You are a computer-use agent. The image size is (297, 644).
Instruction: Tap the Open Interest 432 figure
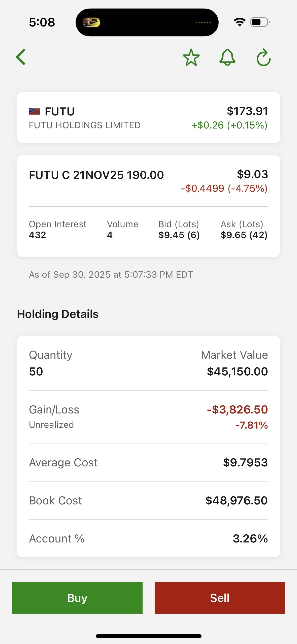(38, 235)
